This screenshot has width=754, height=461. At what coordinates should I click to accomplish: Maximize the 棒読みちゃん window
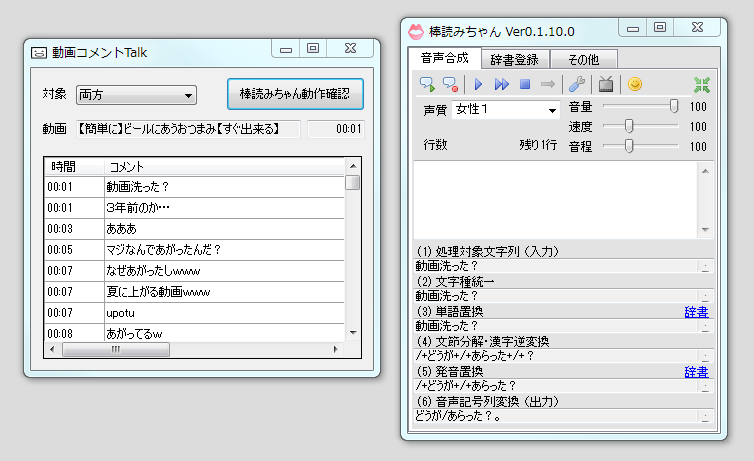[660, 27]
